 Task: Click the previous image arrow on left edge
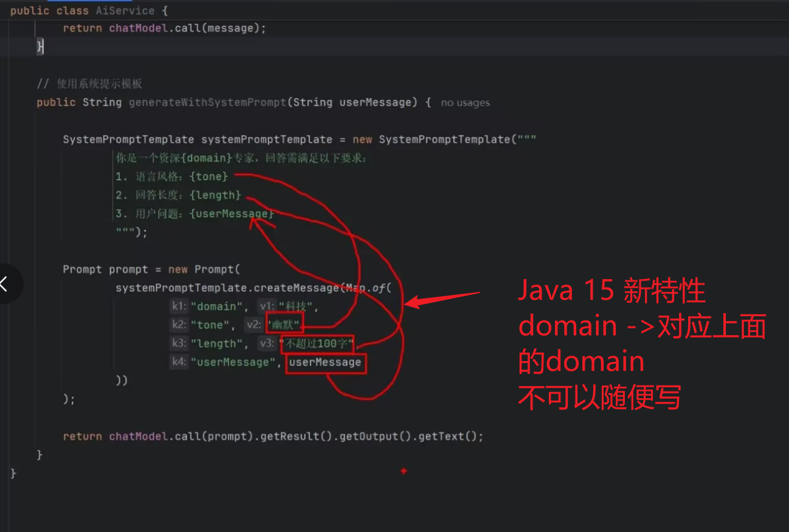(6, 283)
